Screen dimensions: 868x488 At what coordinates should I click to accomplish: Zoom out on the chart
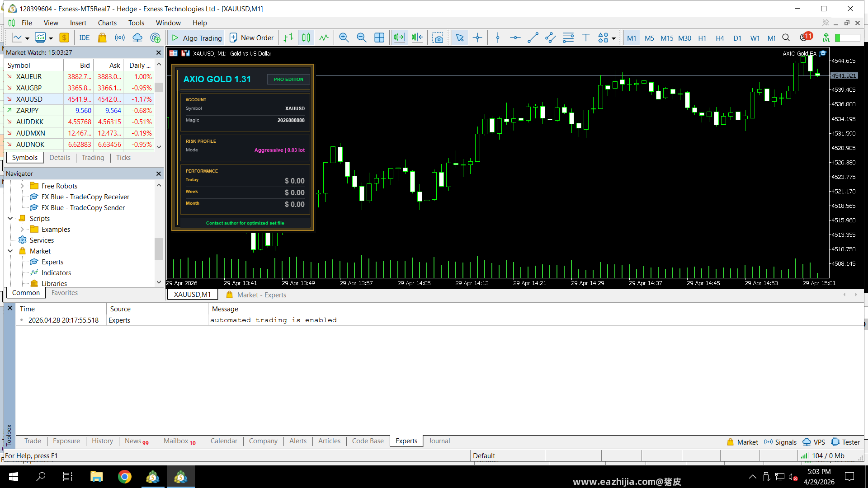pos(362,38)
